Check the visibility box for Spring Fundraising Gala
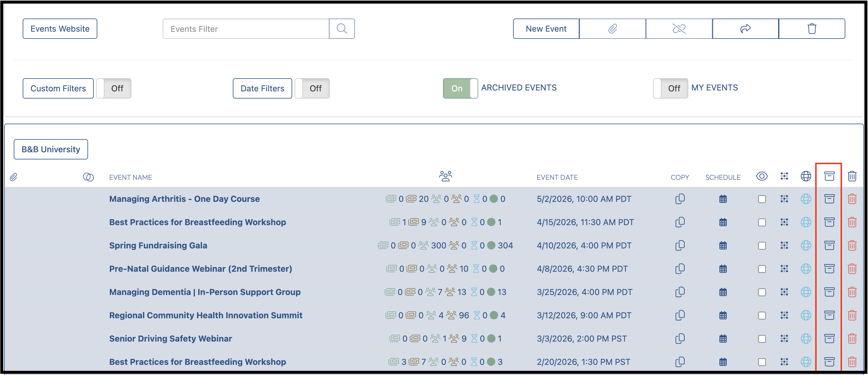 click(762, 246)
